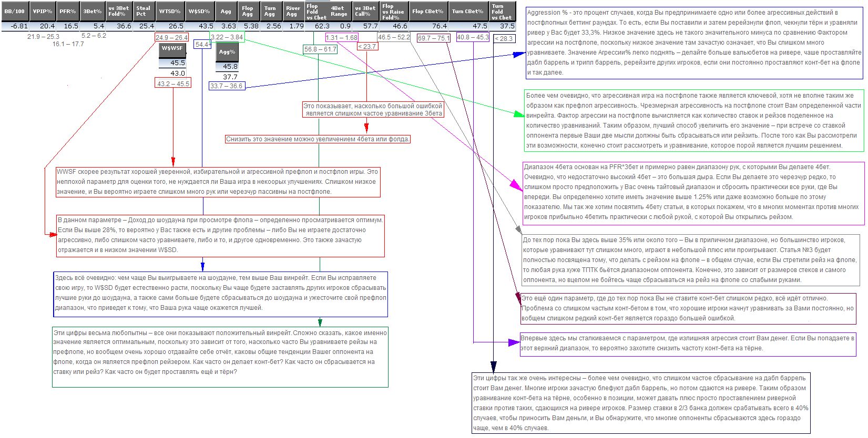Click the green 3.22 – 3.84 range box
The height and width of the screenshot is (438, 868).
[227, 37]
